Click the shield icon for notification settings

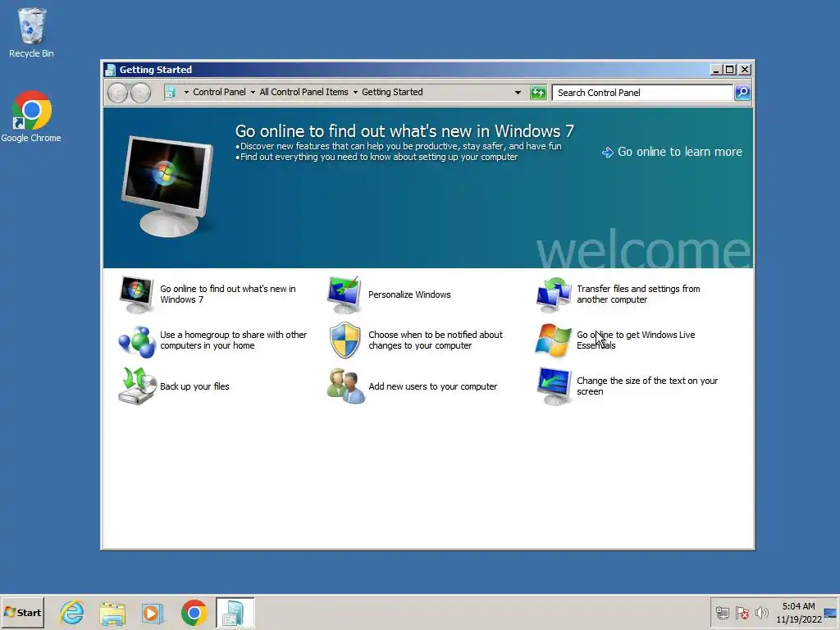tap(345, 340)
